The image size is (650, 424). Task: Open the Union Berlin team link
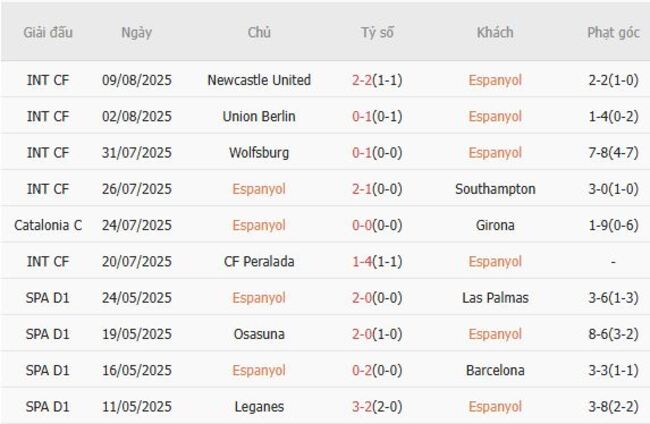click(259, 116)
